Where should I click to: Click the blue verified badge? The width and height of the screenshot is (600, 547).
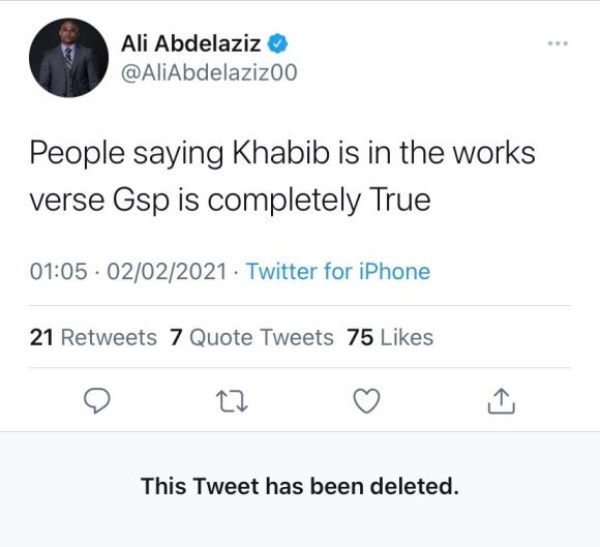tap(281, 43)
